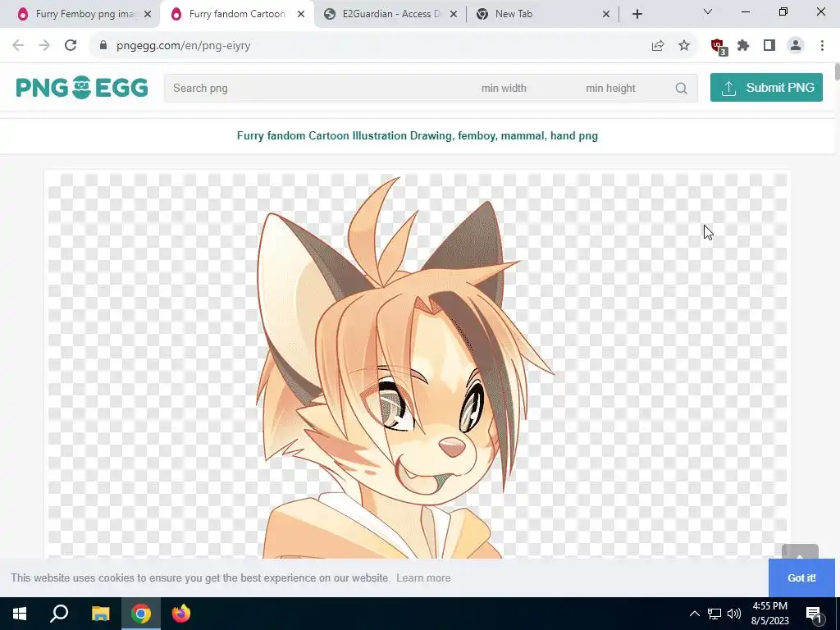This screenshot has height=630, width=840.
Task: Click the Furry fandom Cartoon Illustration title
Action: (x=418, y=136)
